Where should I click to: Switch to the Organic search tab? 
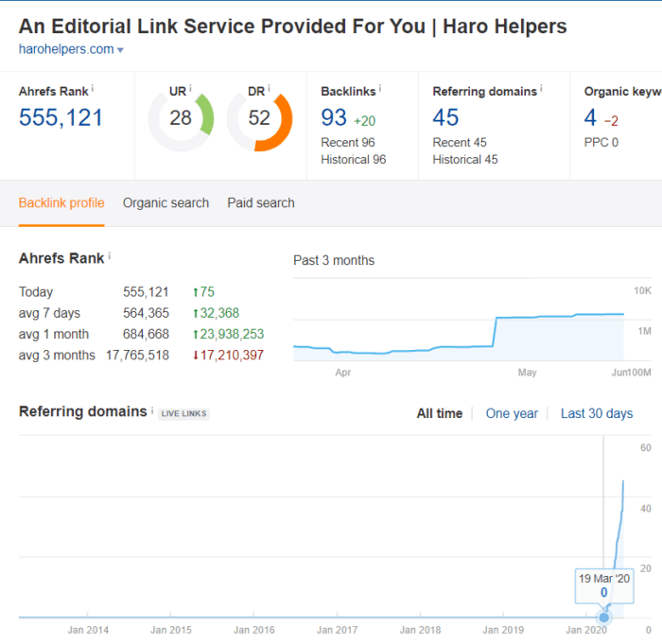(x=165, y=202)
